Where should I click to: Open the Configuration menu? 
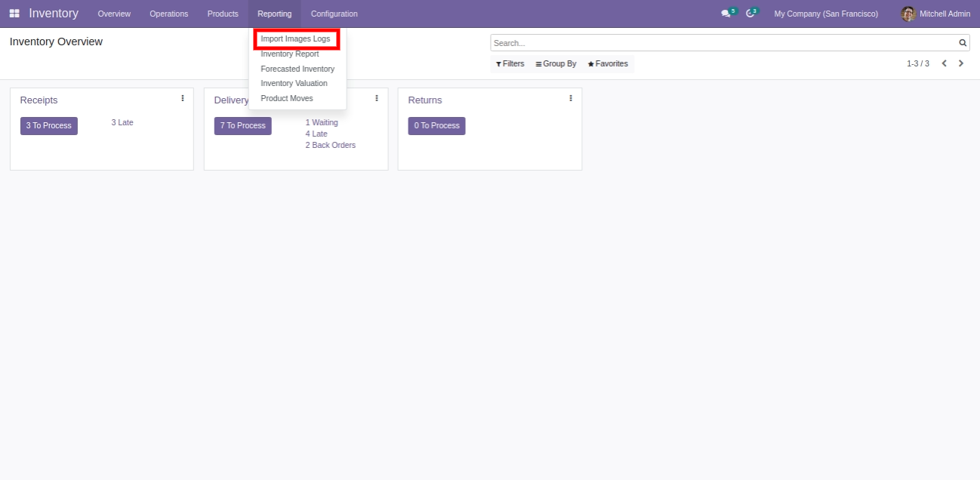click(x=334, y=14)
